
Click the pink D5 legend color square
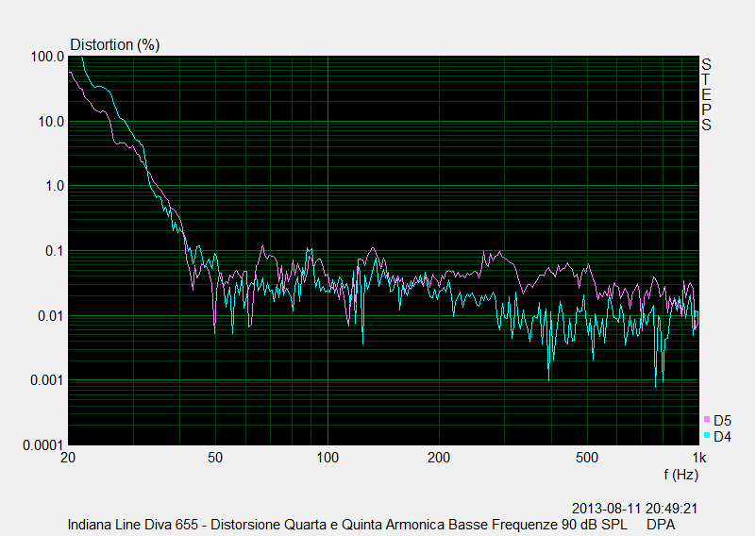[x=707, y=419]
